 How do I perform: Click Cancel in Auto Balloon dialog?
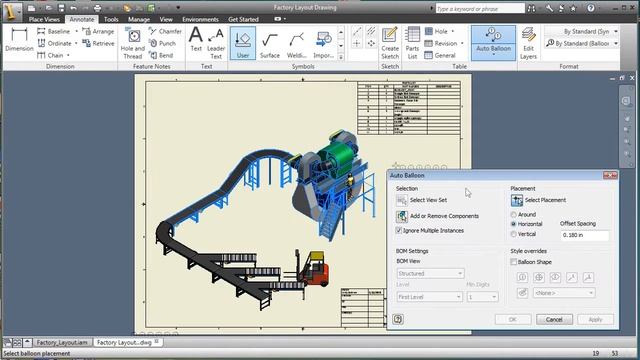(x=554, y=319)
